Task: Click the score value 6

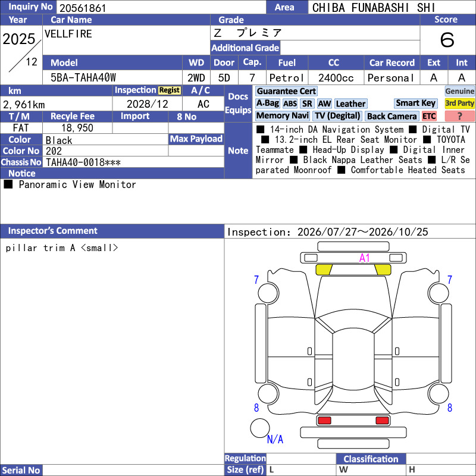Action: 447,40
